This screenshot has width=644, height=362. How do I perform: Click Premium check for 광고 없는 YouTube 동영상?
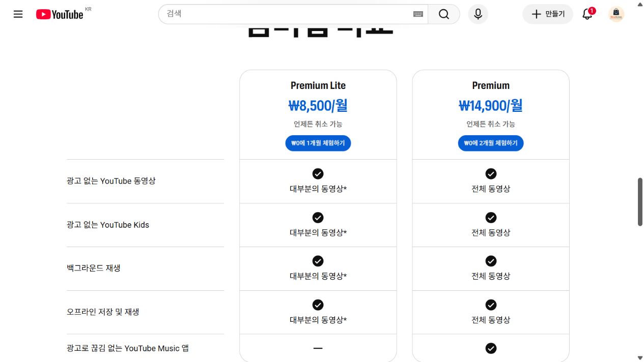coord(491,174)
